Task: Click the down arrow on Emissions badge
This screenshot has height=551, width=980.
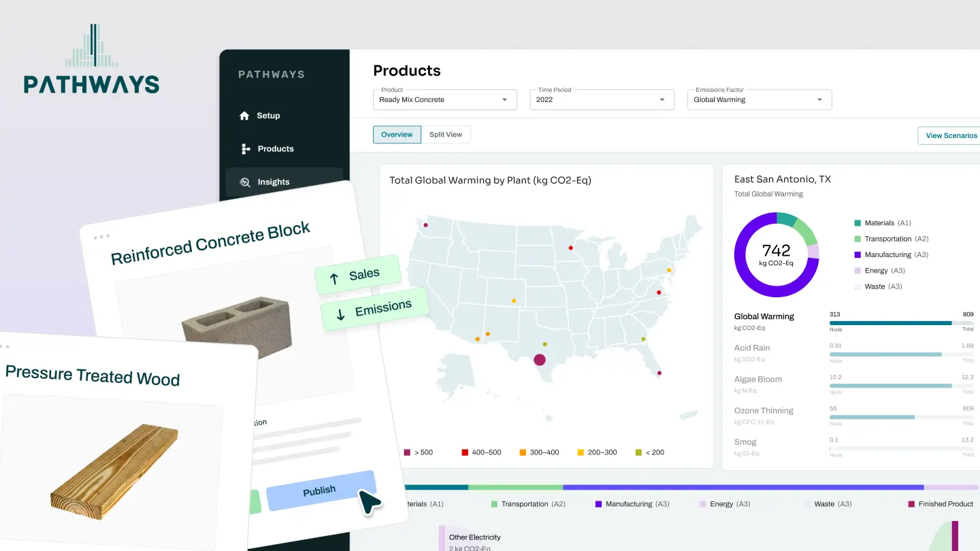Action: point(340,315)
